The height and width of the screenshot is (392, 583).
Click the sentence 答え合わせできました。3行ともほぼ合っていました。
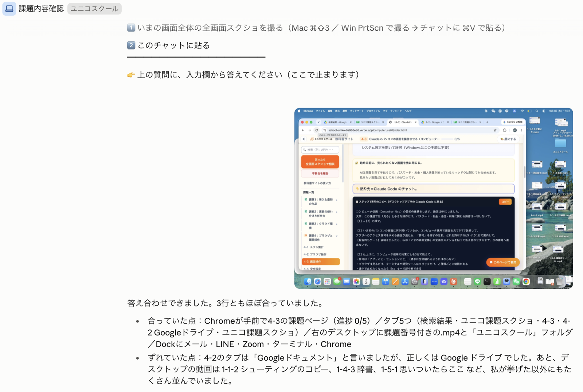tap(225, 303)
